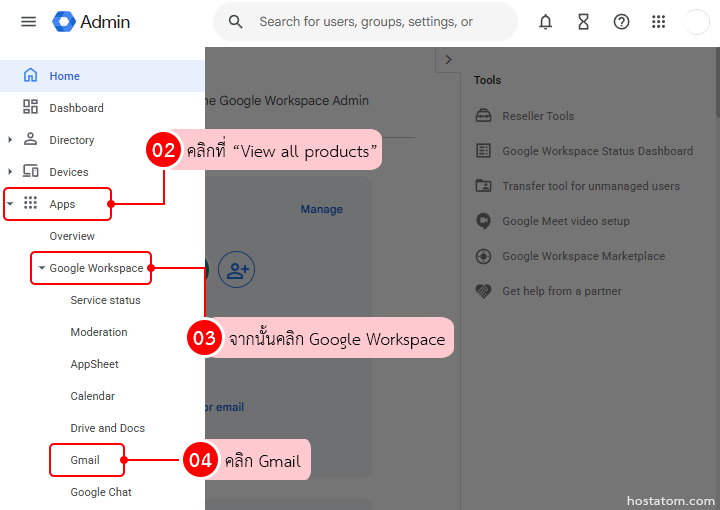The height and width of the screenshot is (510, 720).
Task: Click the Manage link
Action: point(321,209)
